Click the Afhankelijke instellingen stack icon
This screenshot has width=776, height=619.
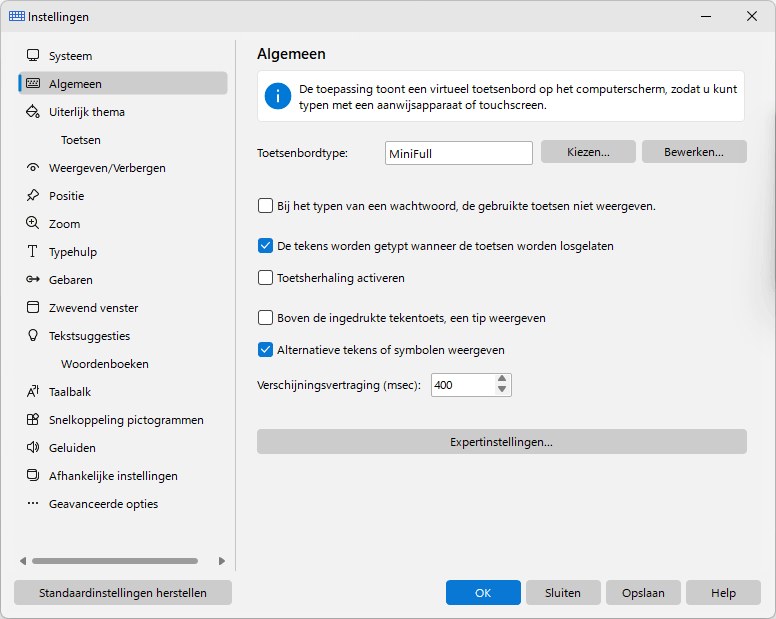(x=33, y=476)
